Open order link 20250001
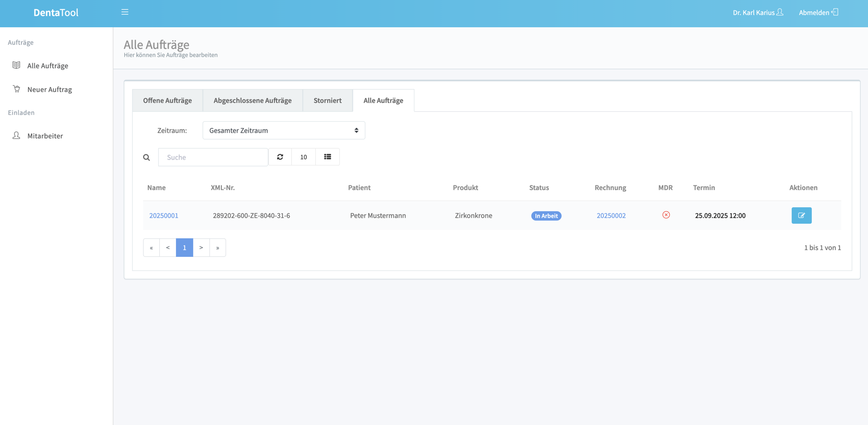 pos(163,216)
